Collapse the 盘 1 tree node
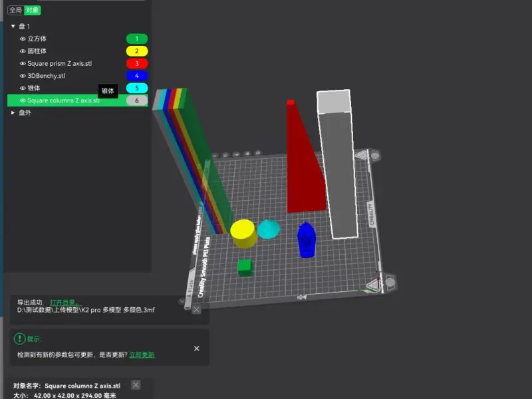 coord(13,26)
